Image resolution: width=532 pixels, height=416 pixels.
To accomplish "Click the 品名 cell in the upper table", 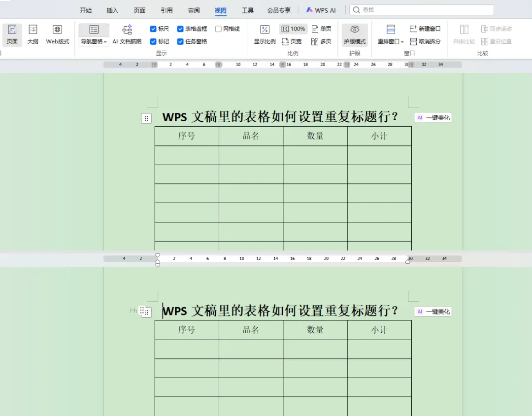I will [x=251, y=136].
